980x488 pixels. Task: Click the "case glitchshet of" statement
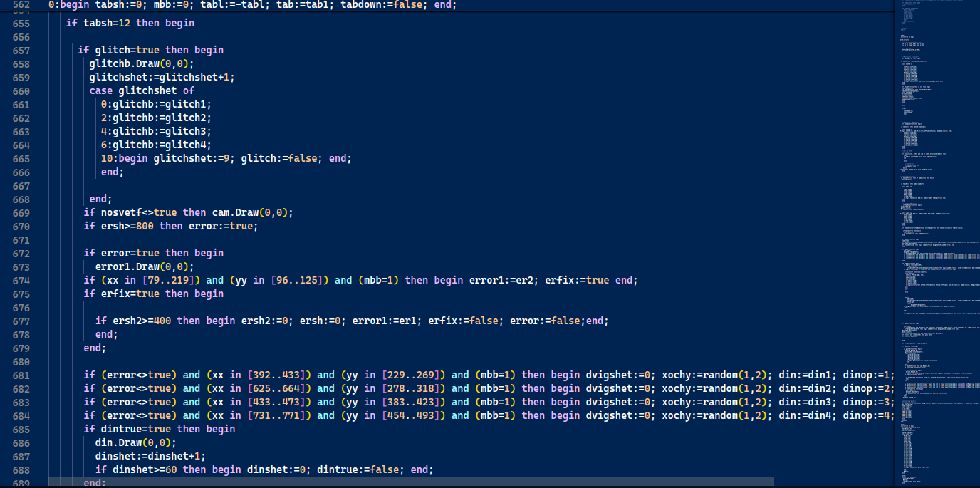(x=142, y=91)
